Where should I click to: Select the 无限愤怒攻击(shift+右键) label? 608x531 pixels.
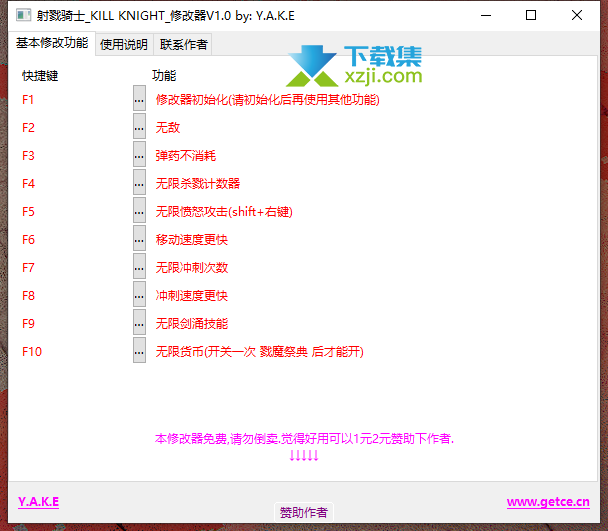tap(224, 212)
